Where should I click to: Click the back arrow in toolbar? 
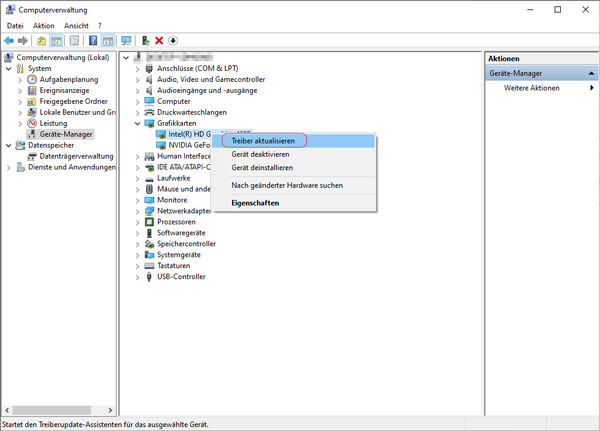[x=9, y=41]
